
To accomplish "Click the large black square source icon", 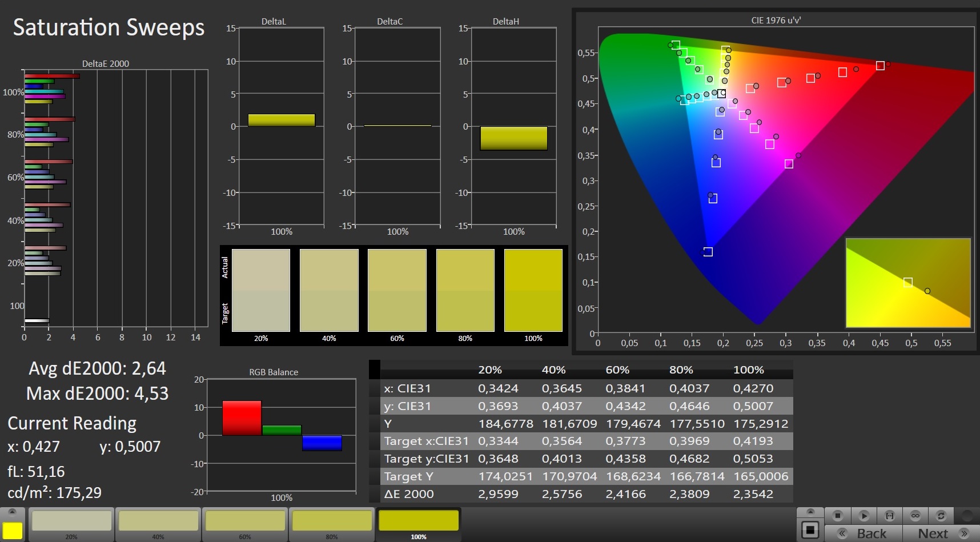I will (810, 530).
